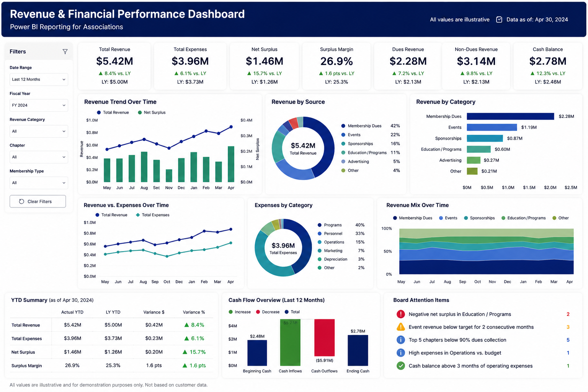Click the Surplus Margin 26.9% card value
The height and width of the screenshot is (392, 588).
click(x=336, y=61)
